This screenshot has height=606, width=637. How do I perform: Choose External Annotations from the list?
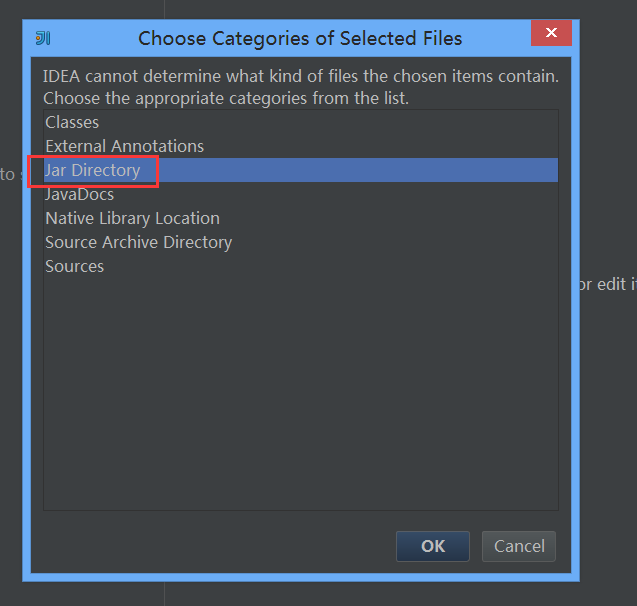(124, 146)
